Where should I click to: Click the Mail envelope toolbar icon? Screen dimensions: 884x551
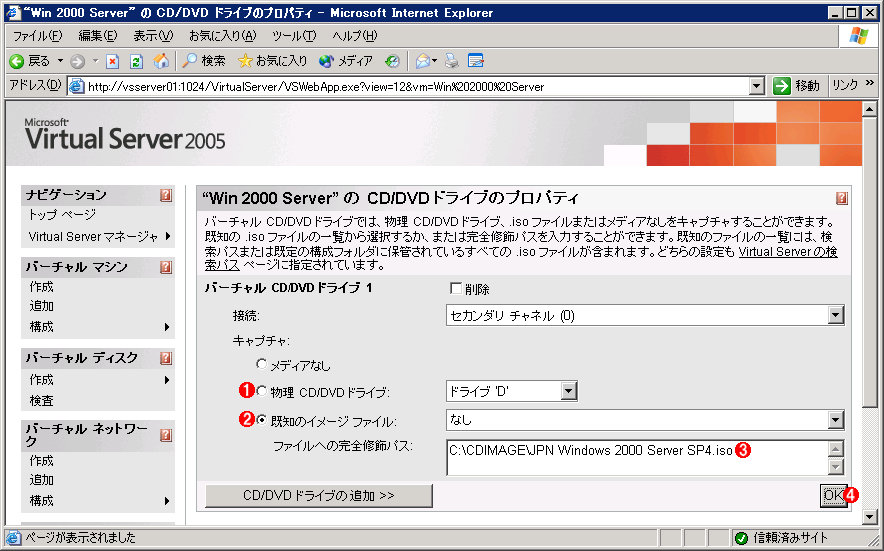point(423,61)
